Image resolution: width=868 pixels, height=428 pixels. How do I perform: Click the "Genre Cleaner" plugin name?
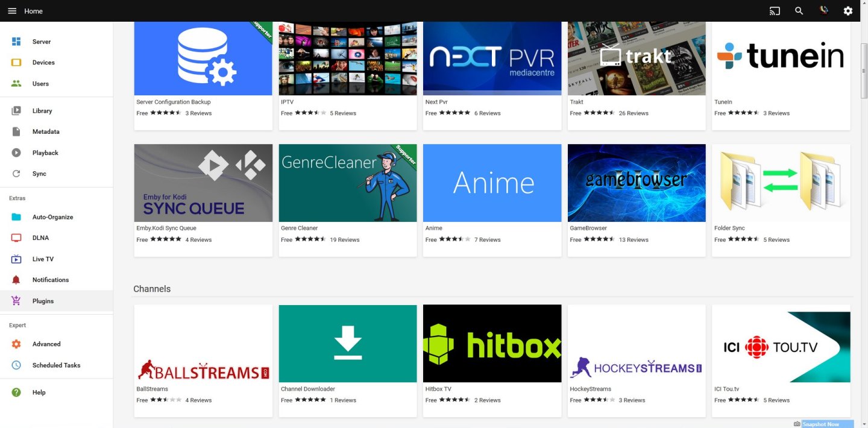(x=299, y=228)
